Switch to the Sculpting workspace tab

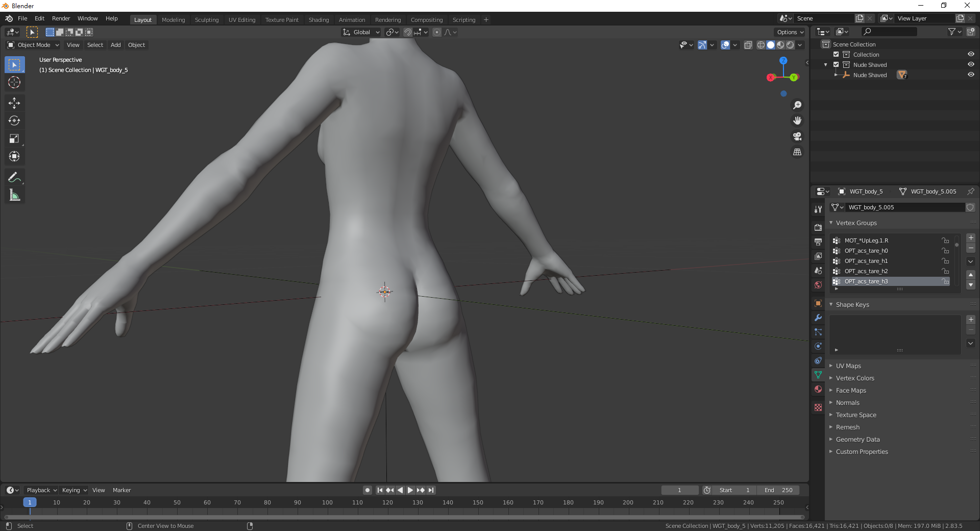[x=207, y=20]
